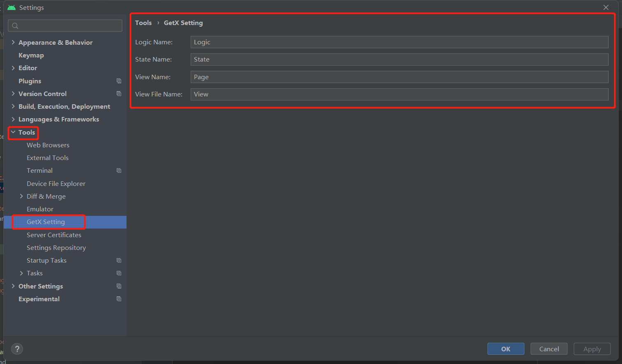Expand Build, Execution, Deployment section
Viewport: 622px width, 364px height.
[13, 106]
